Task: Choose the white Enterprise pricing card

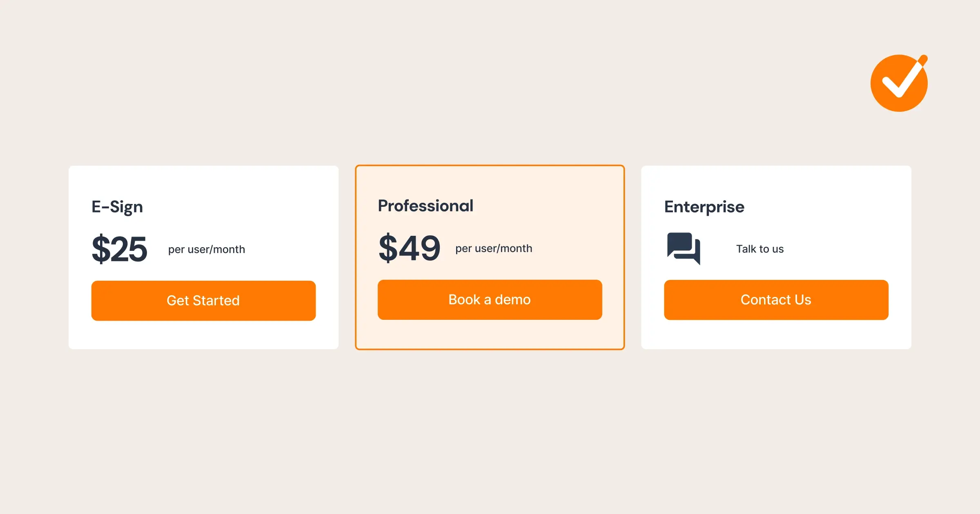Action: pyautogui.click(x=776, y=257)
